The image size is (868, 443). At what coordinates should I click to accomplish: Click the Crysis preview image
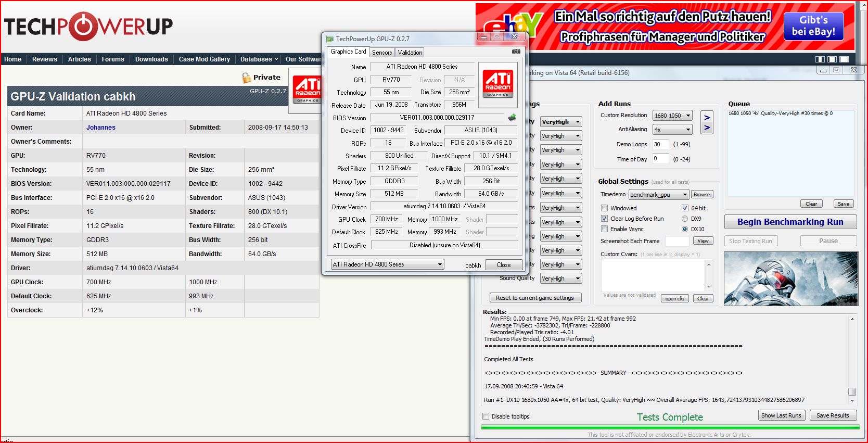(790, 279)
